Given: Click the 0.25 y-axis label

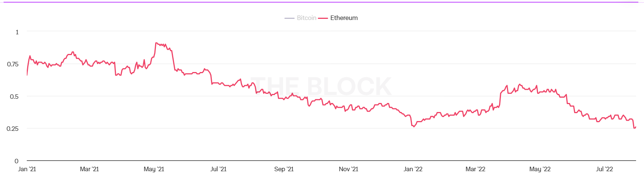Looking at the screenshot, I should pos(13,129).
